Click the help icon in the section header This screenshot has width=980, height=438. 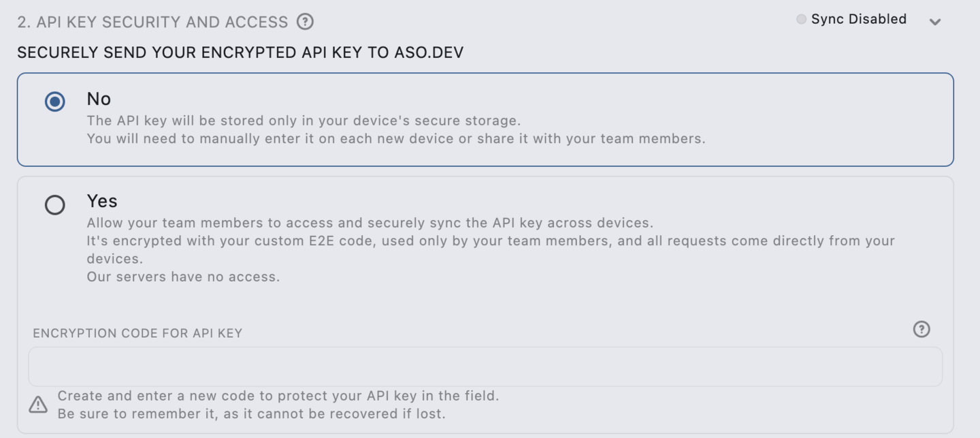(305, 21)
